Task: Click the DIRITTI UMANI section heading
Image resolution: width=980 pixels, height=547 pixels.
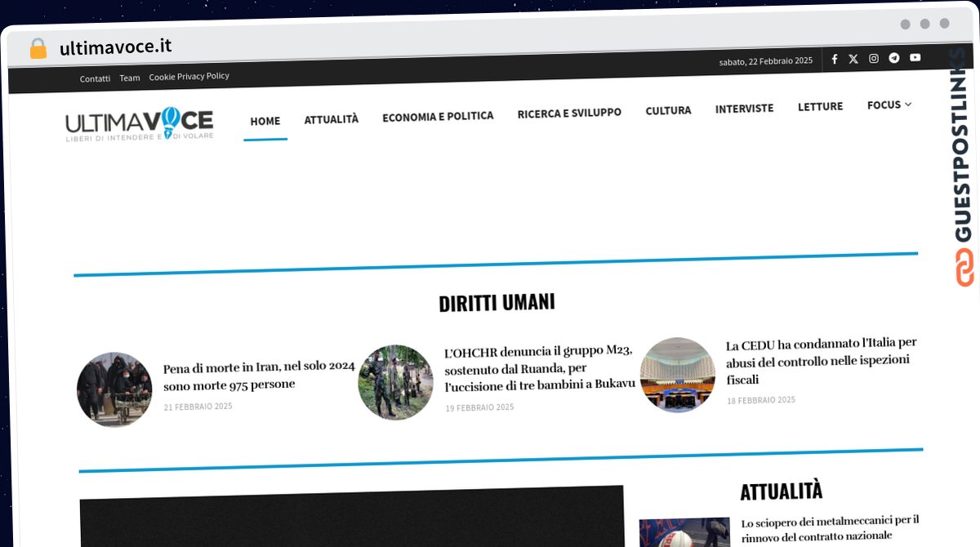Action: click(x=497, y=303)
